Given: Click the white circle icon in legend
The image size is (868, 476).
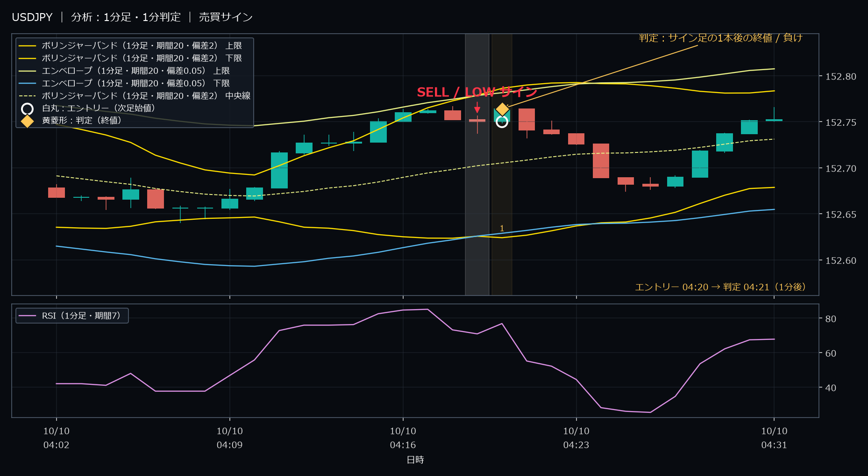Looking at the screenshot, I should pos(28,109).
